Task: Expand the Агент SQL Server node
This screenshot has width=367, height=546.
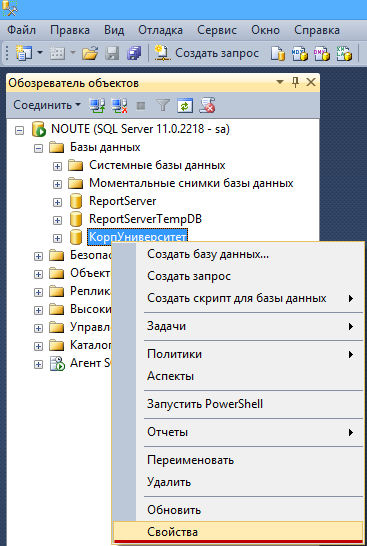Action: click(38, 365)
